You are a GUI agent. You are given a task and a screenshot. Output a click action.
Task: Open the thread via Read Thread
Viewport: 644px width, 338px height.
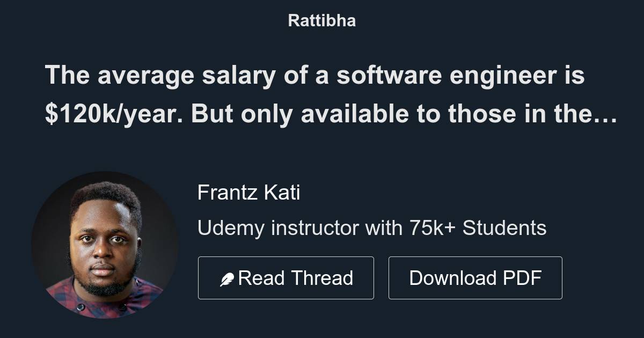pyautogui.click(x=286, y=277)
